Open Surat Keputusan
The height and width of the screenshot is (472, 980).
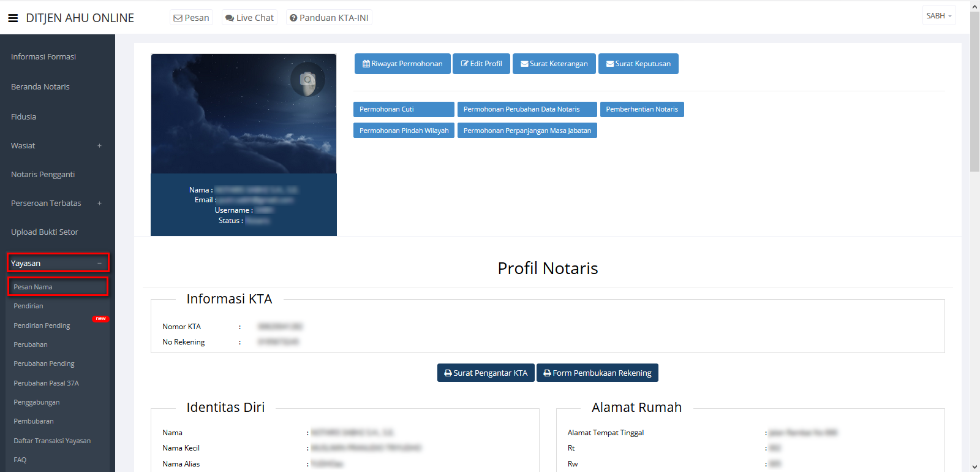638,64
